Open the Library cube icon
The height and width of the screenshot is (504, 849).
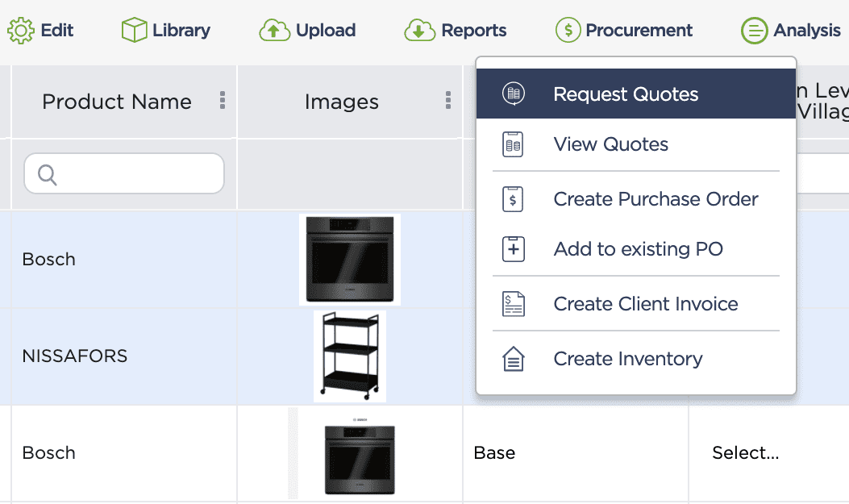click(134, 31)
